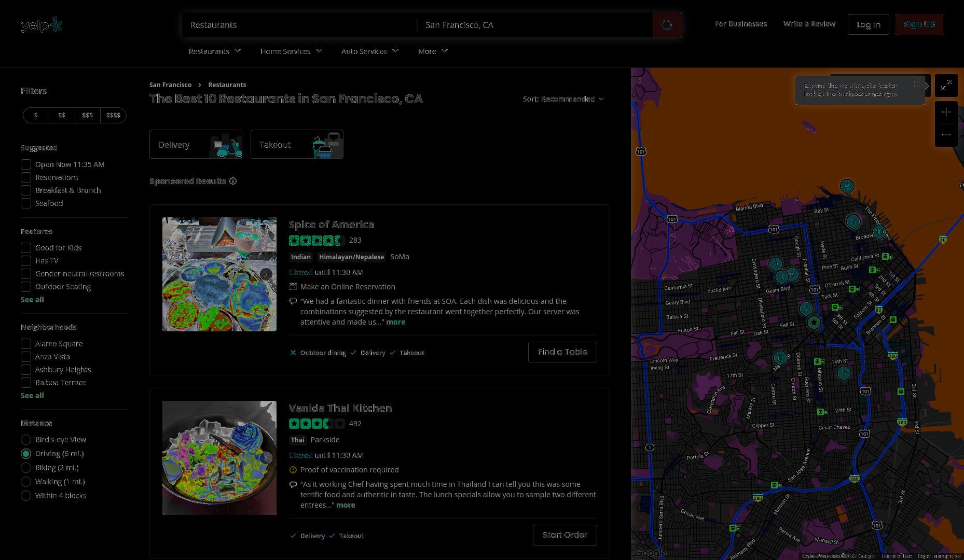Check Balboa Terrace neighborhood
964x560 pixels.
[x=26, y=383]
